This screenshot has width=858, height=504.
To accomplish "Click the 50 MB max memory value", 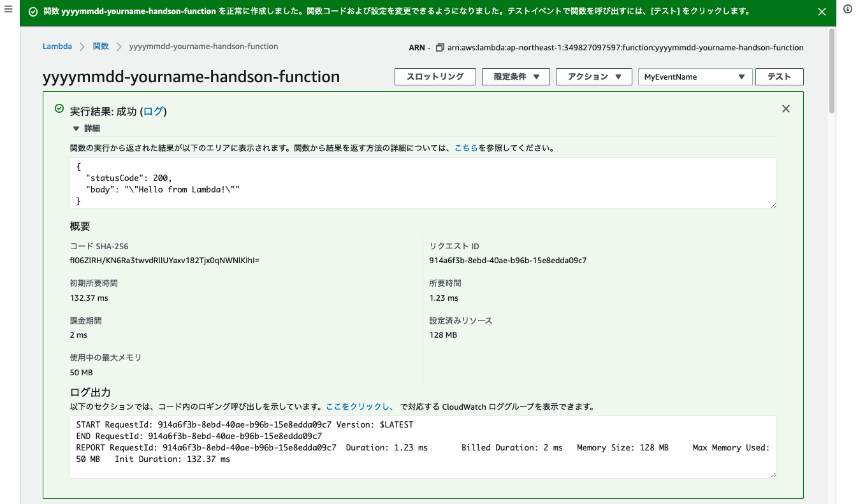I will pos(82,373).
